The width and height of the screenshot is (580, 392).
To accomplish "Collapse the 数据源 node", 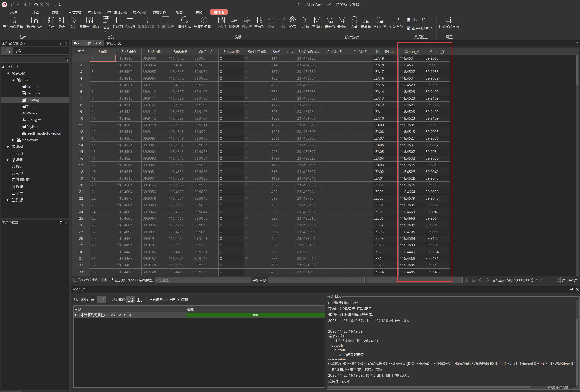I will [8, 73].
